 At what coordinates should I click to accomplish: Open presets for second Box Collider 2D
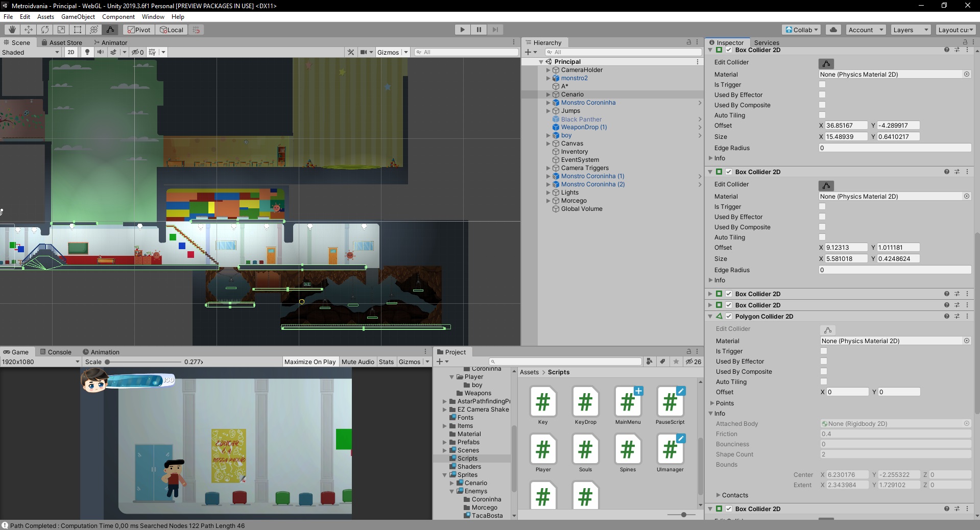point(957,172)
